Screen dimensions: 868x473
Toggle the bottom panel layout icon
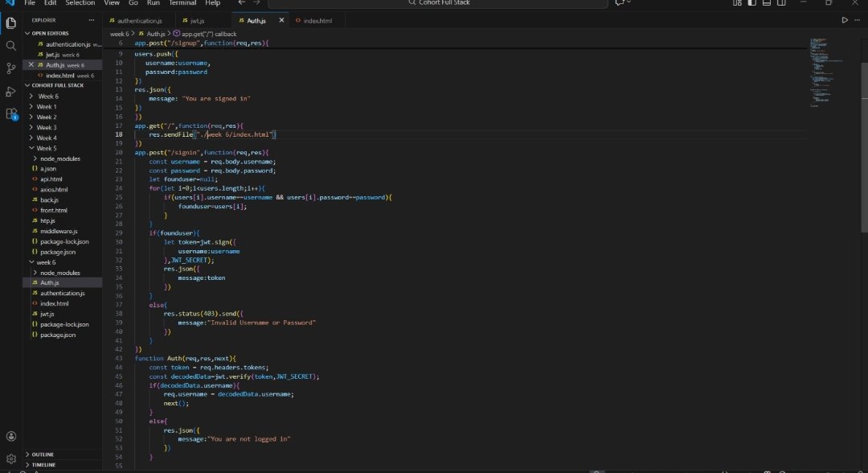point(767,2)
